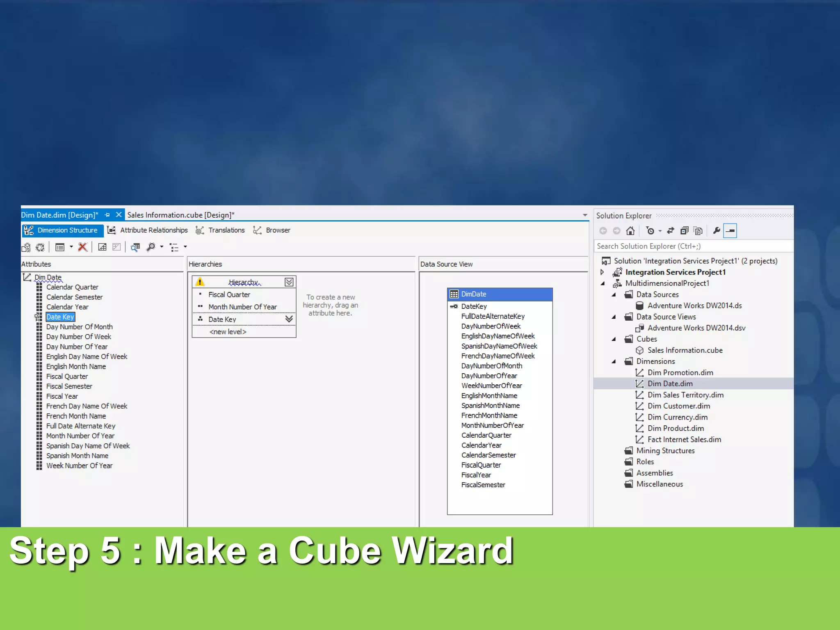Select Month Number Of Year hierarchy level
The width and height of the screenshot is (840, 630).
(242, 307)
